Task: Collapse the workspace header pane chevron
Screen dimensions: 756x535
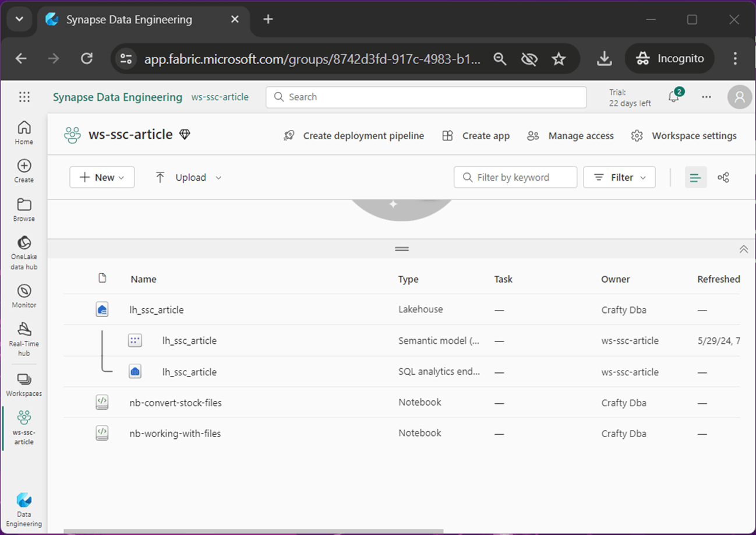Action: click(x=743, y=249)
